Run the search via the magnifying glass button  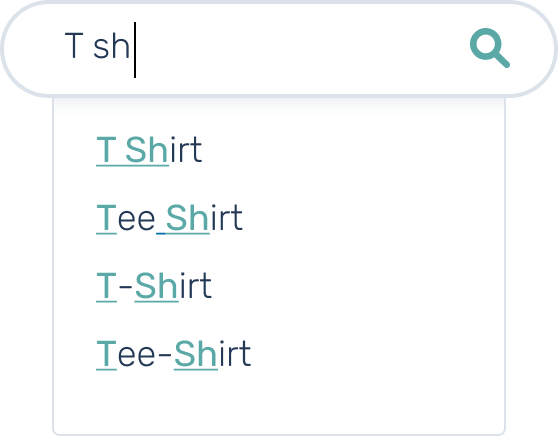coord(490,48)
